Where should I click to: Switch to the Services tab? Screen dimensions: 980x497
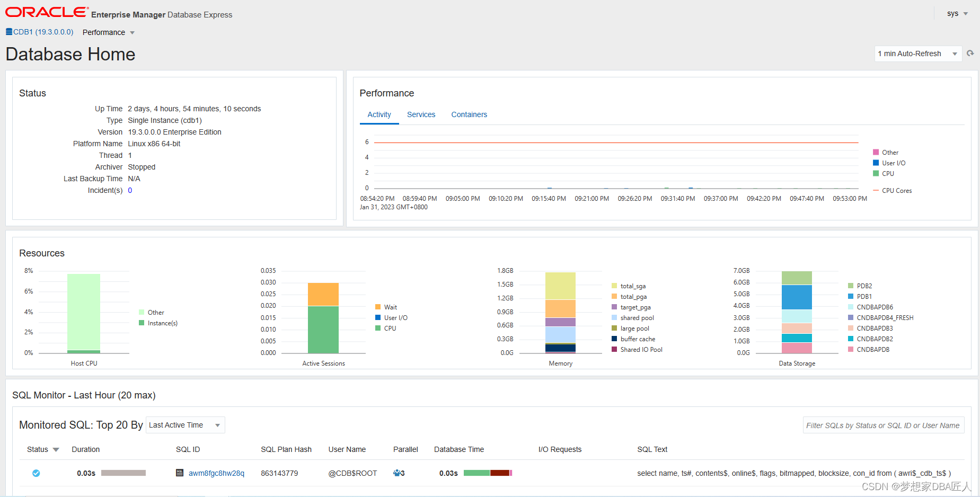(421, 114)
